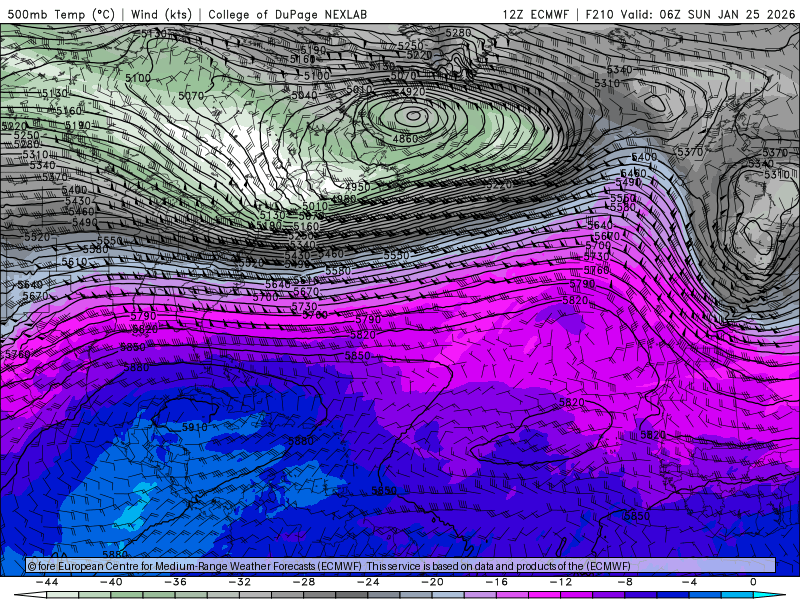This screenshot has width=800, height=600.
Task: Click the "12Z ECMWF" model run label
Action: point(535,14)
